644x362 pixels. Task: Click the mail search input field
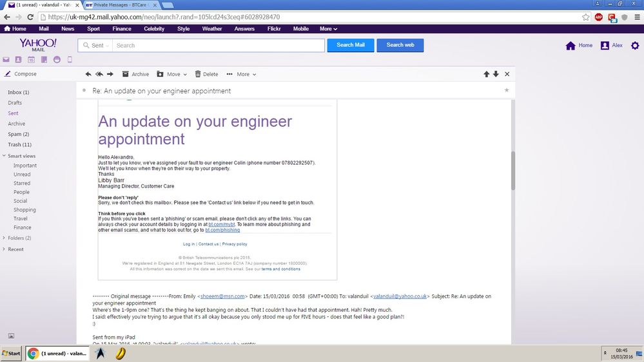219,46
